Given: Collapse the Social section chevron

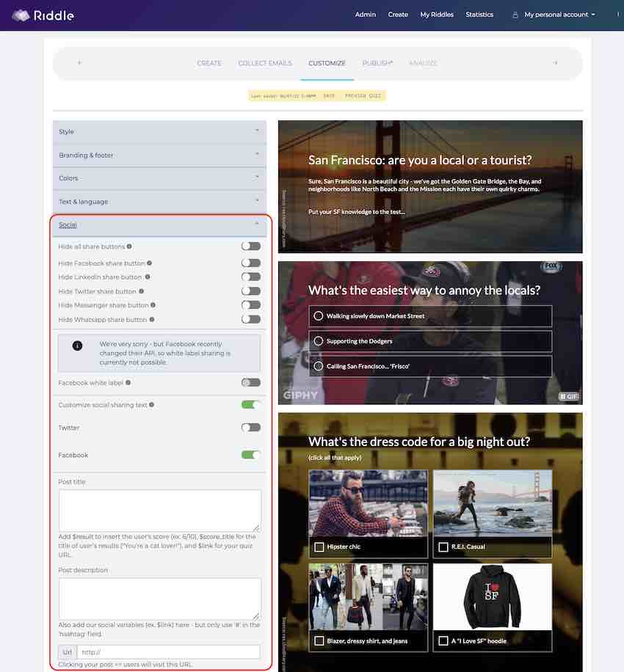Looking at the screenshot, I should coord(257,224).
